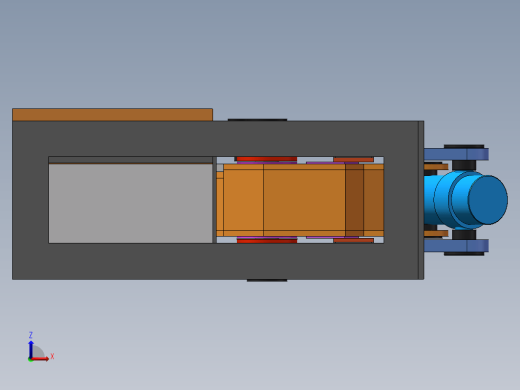This screenshot has width=520, height=390.
Task: Select the blue cylindrical motor end face
Action: coord(488,200)
